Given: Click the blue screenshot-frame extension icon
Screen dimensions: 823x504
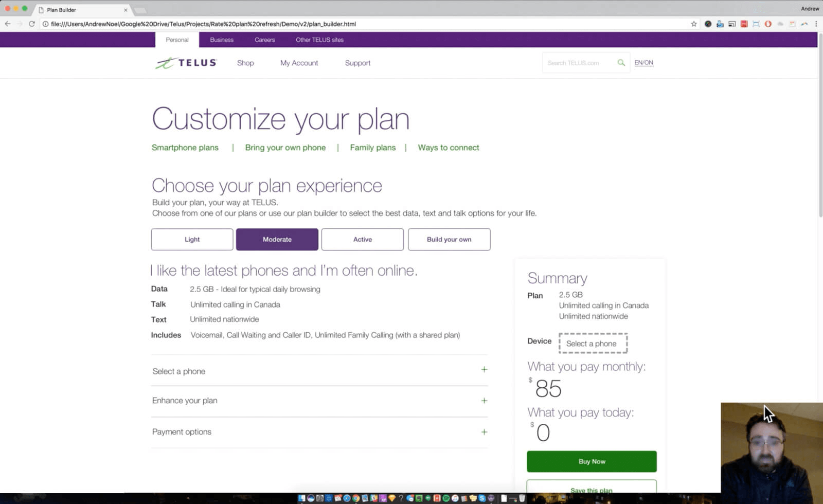Looking at the screenshot, I should point(756,24).
